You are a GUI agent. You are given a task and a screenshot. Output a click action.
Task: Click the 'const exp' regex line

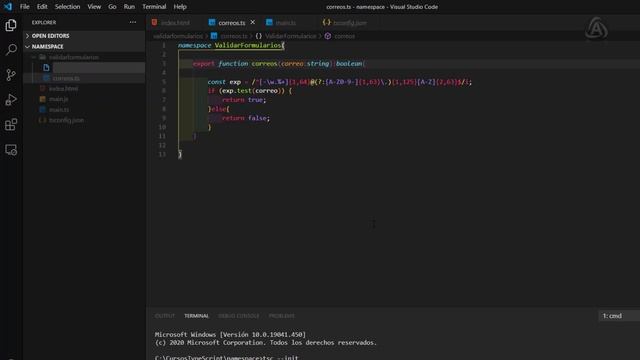(x=340, y=82)
